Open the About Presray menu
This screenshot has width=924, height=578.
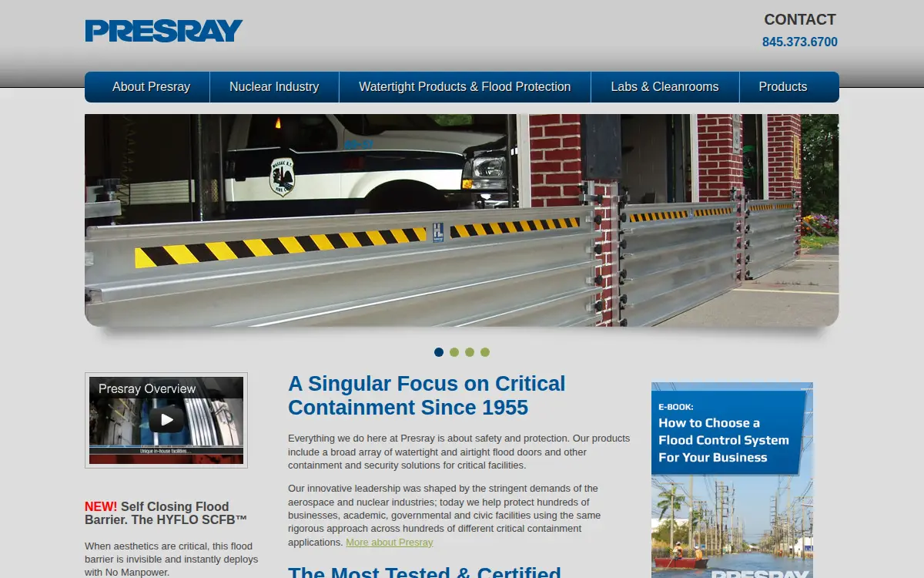tap(151, 87)
